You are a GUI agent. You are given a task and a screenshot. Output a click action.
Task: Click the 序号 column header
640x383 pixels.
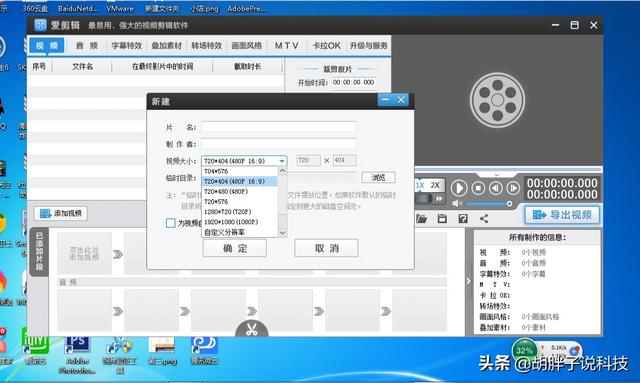pos(39,66)
